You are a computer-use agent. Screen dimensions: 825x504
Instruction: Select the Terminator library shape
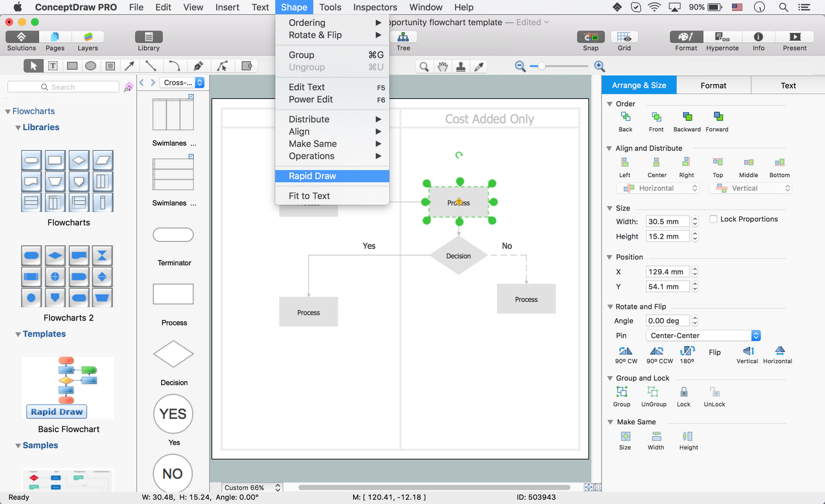tap(173, 235)
